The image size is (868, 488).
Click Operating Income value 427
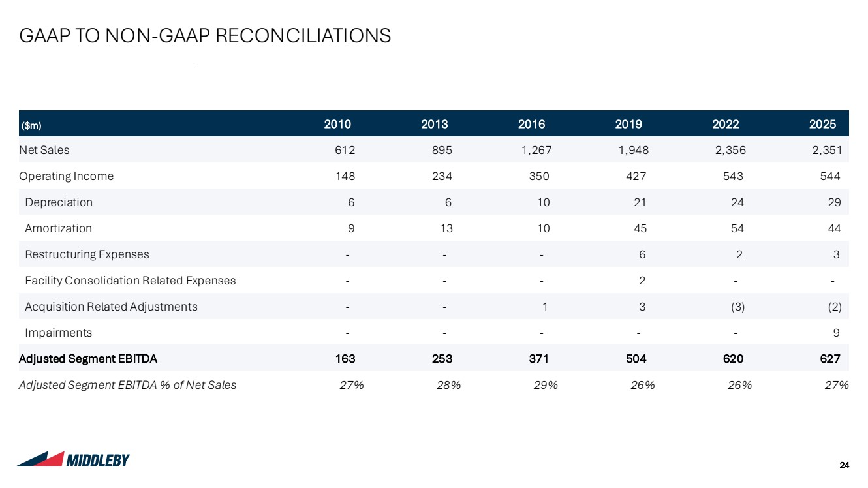coord(636,176)
